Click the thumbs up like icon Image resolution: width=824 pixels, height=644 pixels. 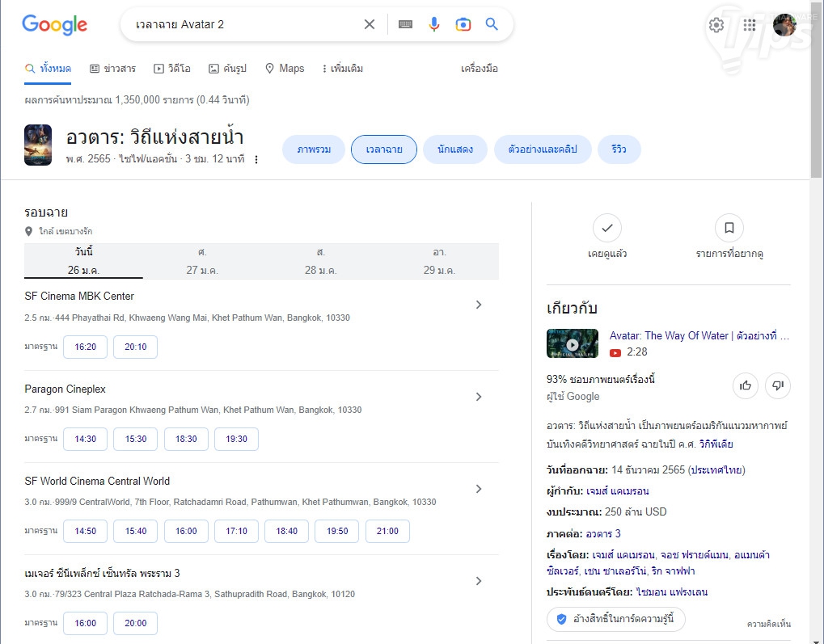click(746, 385)
